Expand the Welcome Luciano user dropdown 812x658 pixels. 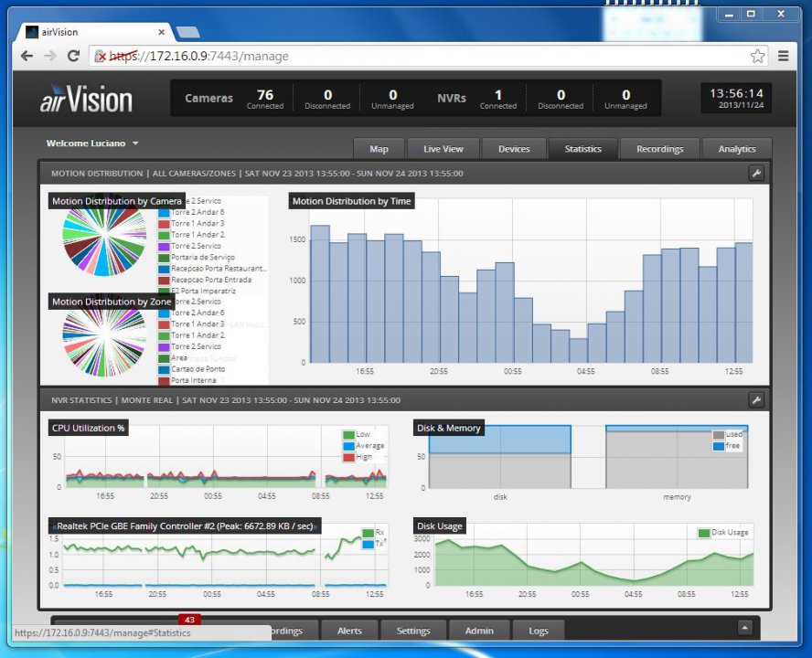92,143
